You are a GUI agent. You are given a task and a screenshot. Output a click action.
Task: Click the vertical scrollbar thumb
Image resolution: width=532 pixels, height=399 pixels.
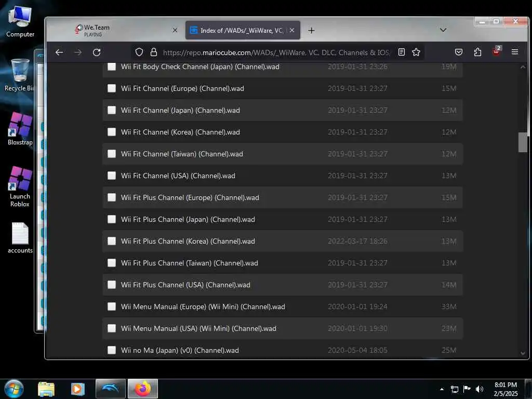(523, 142)
